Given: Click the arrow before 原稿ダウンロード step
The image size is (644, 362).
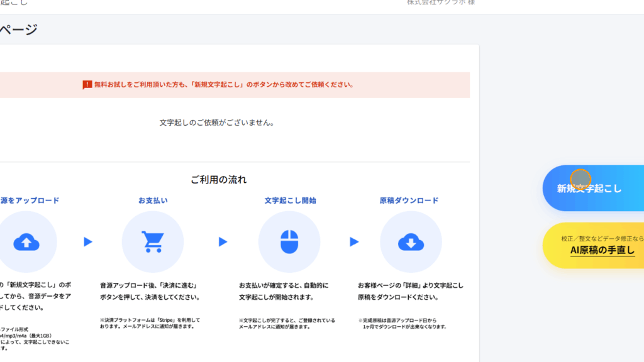Looking at the screenshot, I should (354, 242).
